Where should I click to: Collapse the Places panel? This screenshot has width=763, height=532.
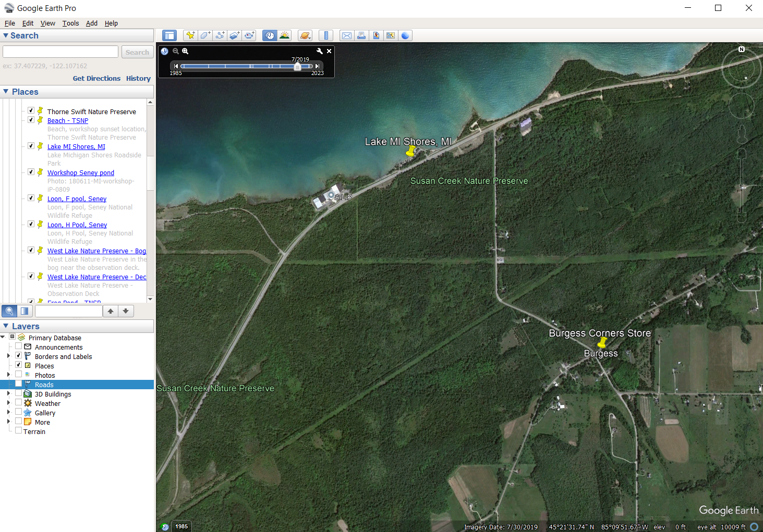(x=6, y=92)
